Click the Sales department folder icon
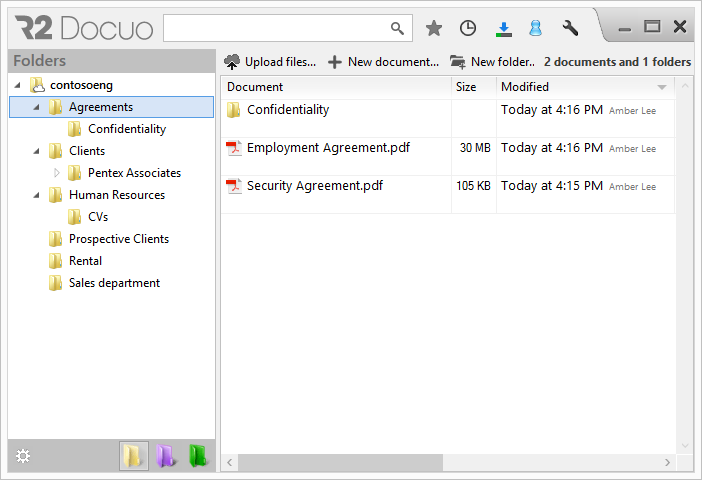This screenshot has height=480, width=702. (x=56, y=283)
